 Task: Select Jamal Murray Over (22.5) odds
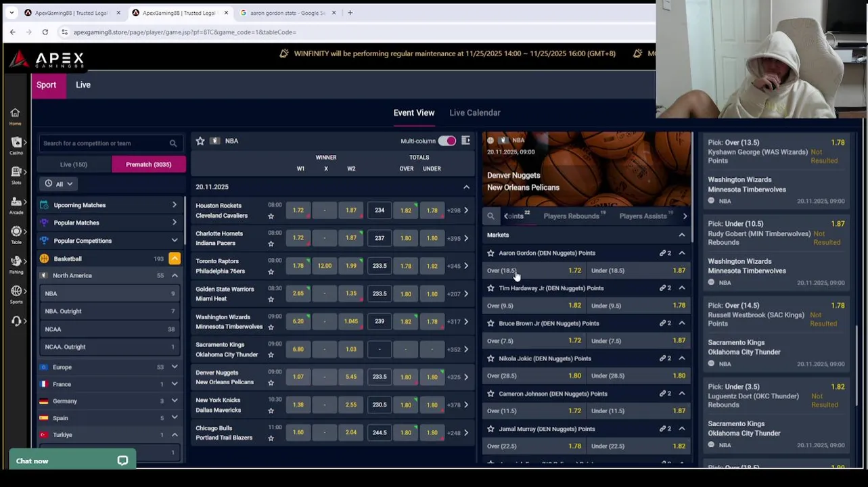(534, 446)
